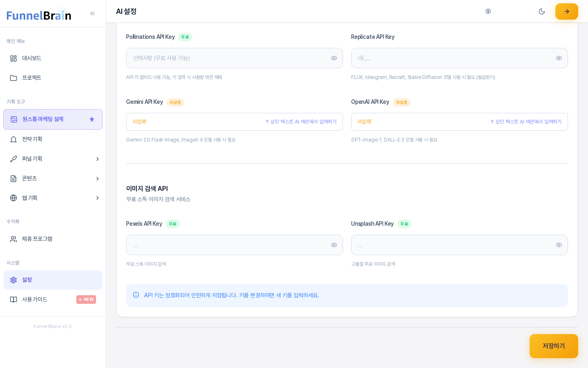
Task: Open 대시보드 from the sidebar
Action: (x=53, y=58)
